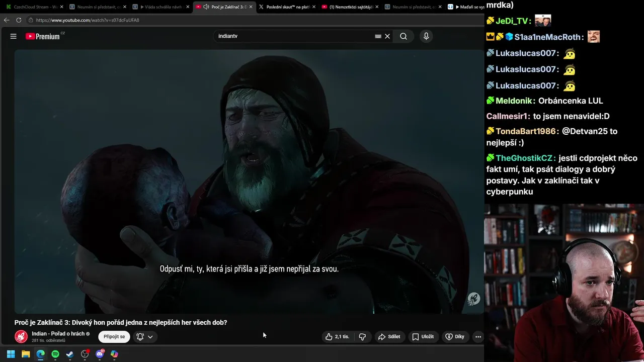Select the Proč je Zaklínač 3 tab
The image size is (644, 362).
[224, 7]
